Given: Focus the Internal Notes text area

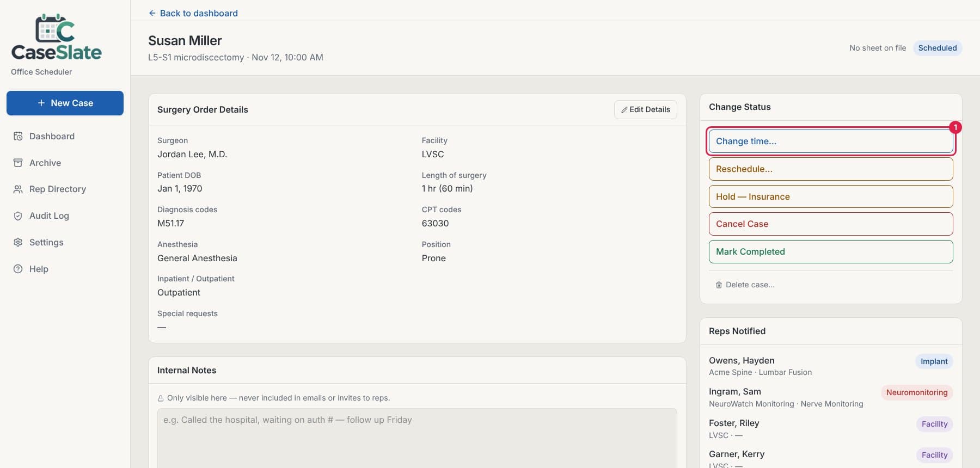Looking at the screenshot, I should pos(417,438).
